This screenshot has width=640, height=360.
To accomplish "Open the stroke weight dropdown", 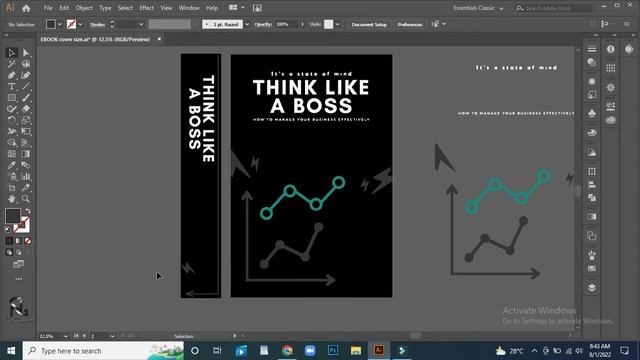I will [x=141, y=24].
